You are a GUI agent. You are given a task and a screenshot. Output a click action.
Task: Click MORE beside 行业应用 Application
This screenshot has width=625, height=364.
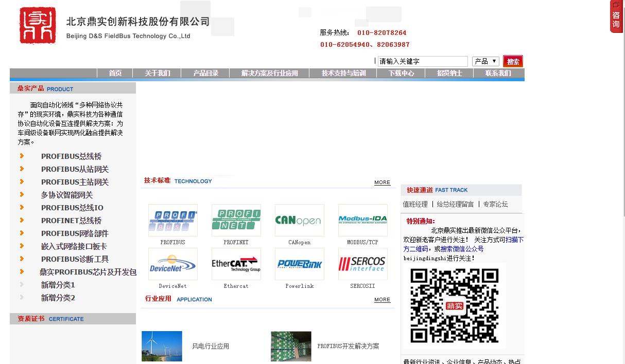(x=382, y=300)
